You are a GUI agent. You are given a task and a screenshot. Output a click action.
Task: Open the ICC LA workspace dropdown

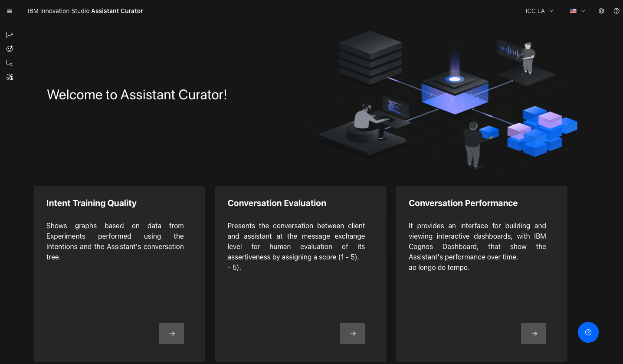point(539,11)
